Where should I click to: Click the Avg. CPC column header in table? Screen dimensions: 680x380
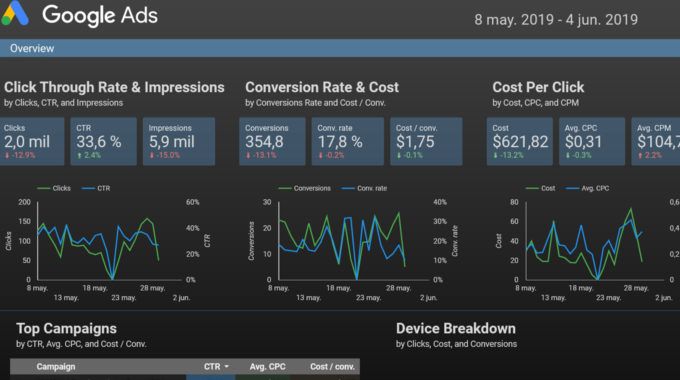(268, 367)
